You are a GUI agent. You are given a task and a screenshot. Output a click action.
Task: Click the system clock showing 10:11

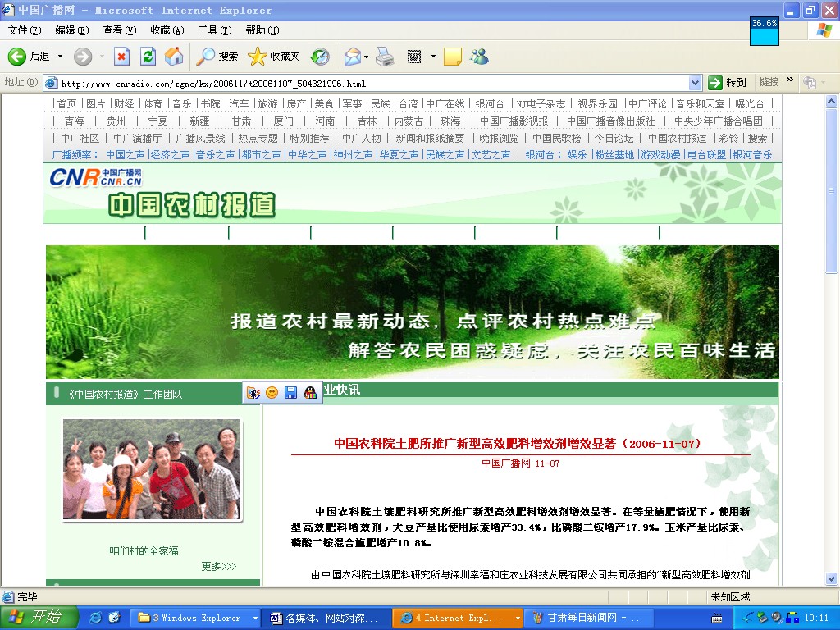coord(816,618)
